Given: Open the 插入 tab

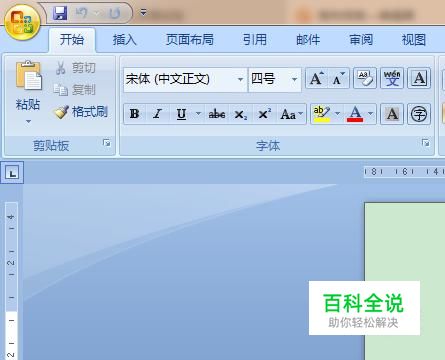Looking at the screenshot, I should click(x=125, y=40).
